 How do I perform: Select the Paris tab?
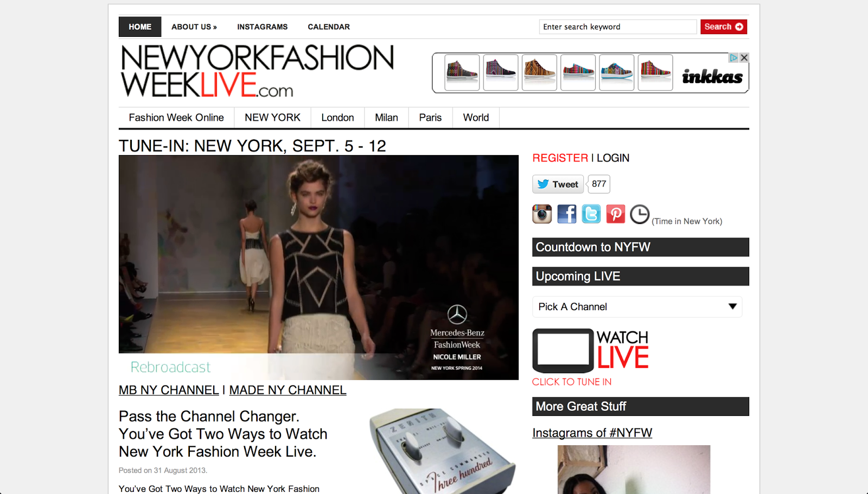pyautogui.click(x=430, y=118)
